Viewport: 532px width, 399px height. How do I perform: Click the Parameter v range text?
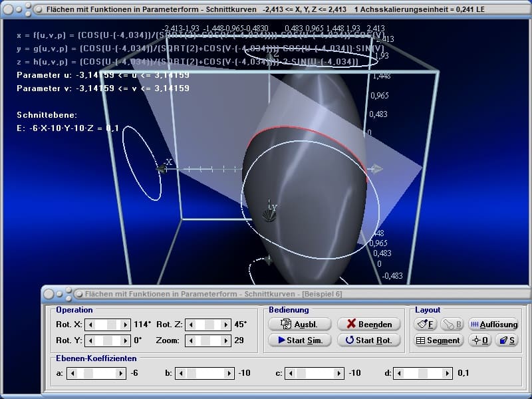point(103,88)
